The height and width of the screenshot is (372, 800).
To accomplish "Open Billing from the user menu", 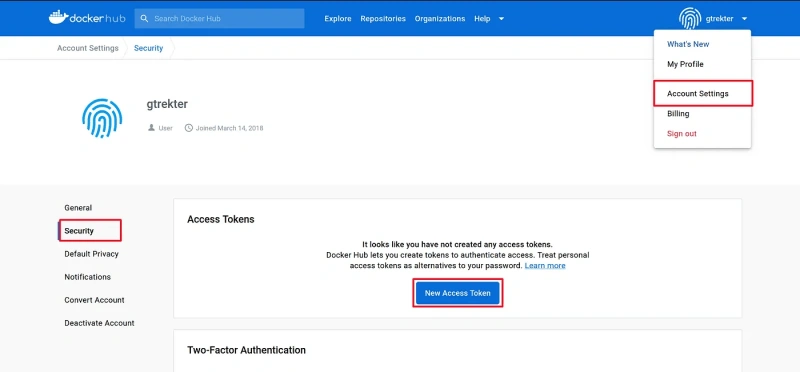I will 678,114.
